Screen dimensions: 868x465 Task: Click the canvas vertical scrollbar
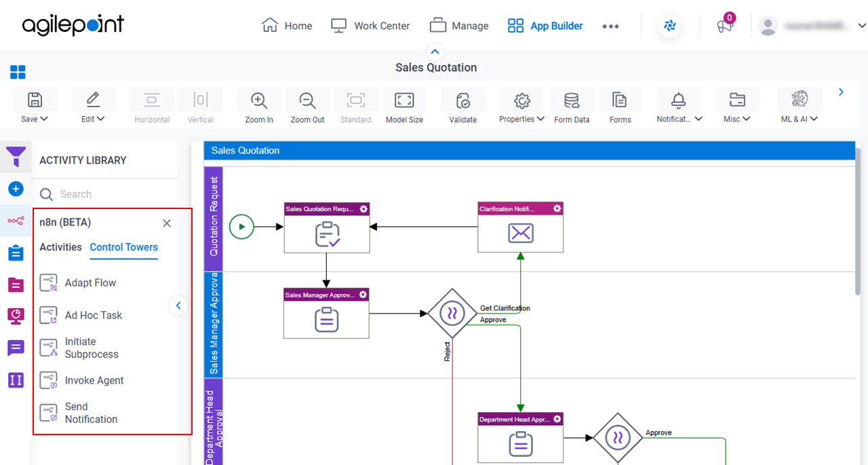pyautogui.click(x=858, y=222)
